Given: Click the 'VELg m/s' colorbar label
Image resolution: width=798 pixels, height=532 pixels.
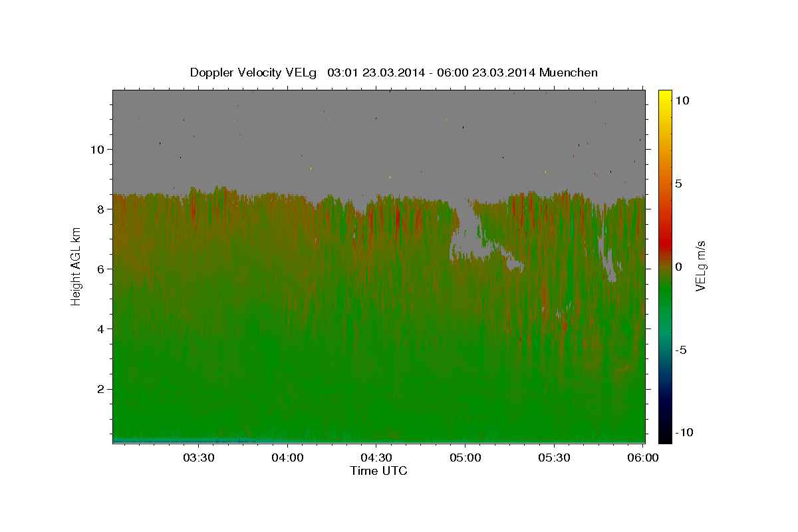Looking at the screenshot, I should [x=700, y=267].
